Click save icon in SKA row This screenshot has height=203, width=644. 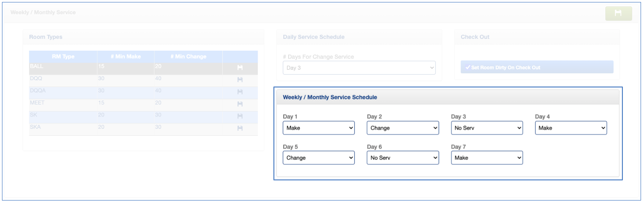click(240, 128)
